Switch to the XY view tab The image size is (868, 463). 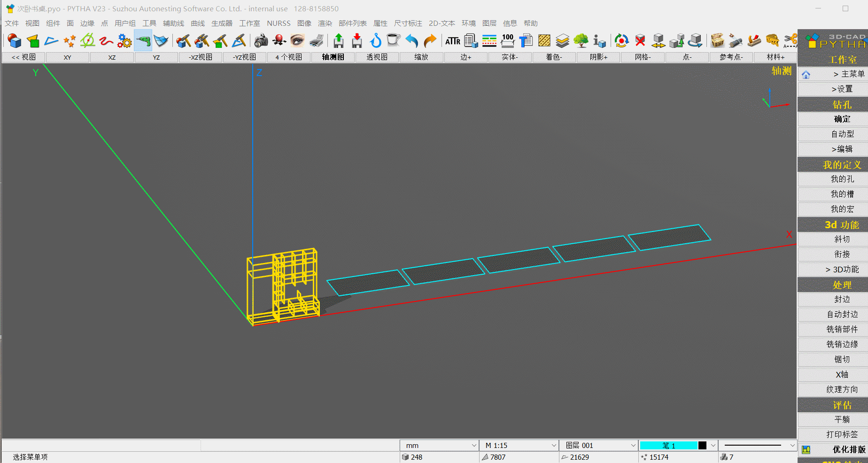point(68,57)
